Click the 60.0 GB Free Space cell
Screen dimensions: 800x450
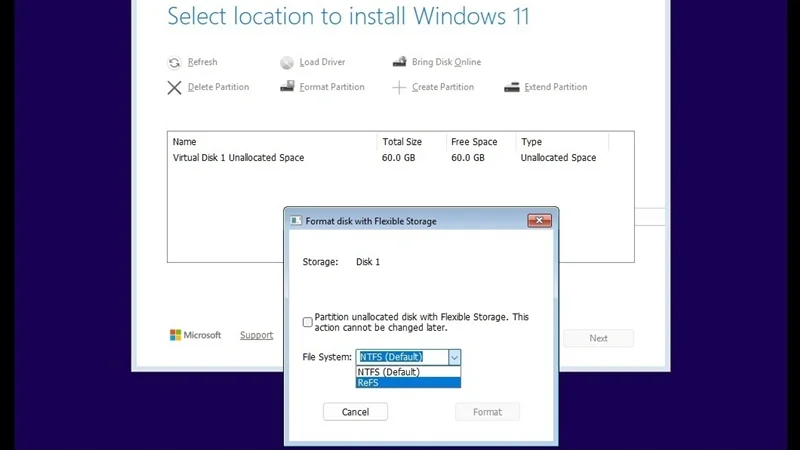click(x=468, y=158)
